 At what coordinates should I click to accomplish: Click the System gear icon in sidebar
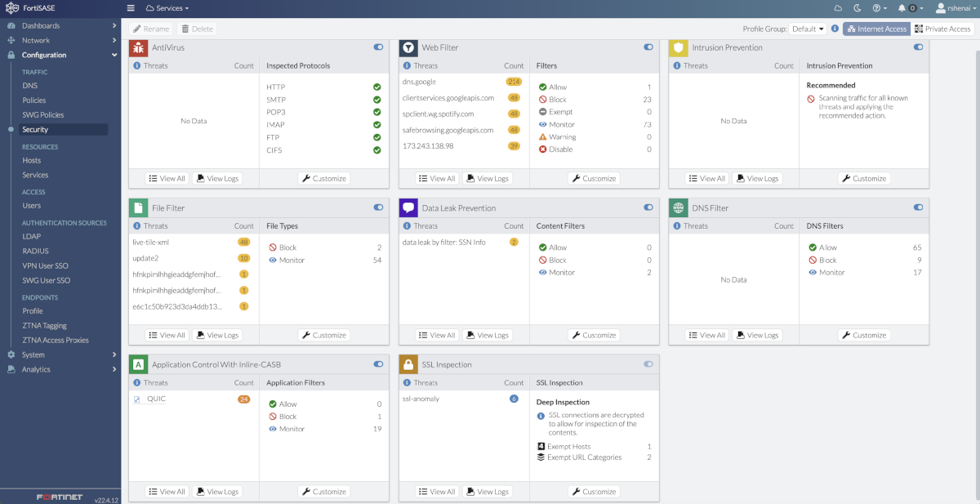pos(11,355)
